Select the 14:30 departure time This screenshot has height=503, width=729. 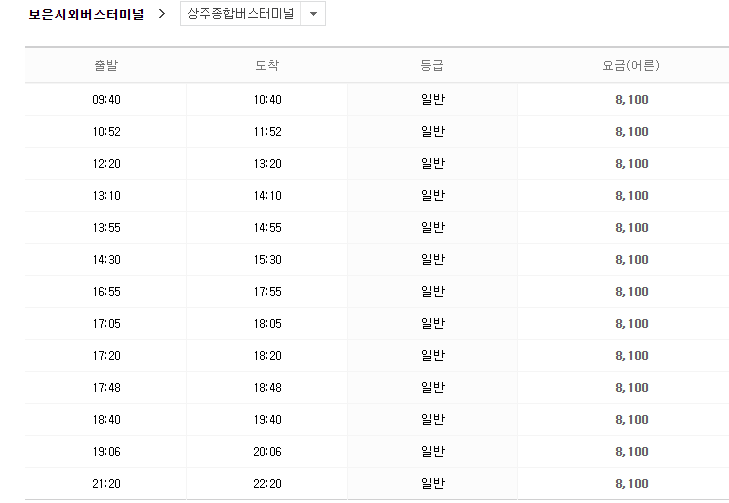(105, 260)
